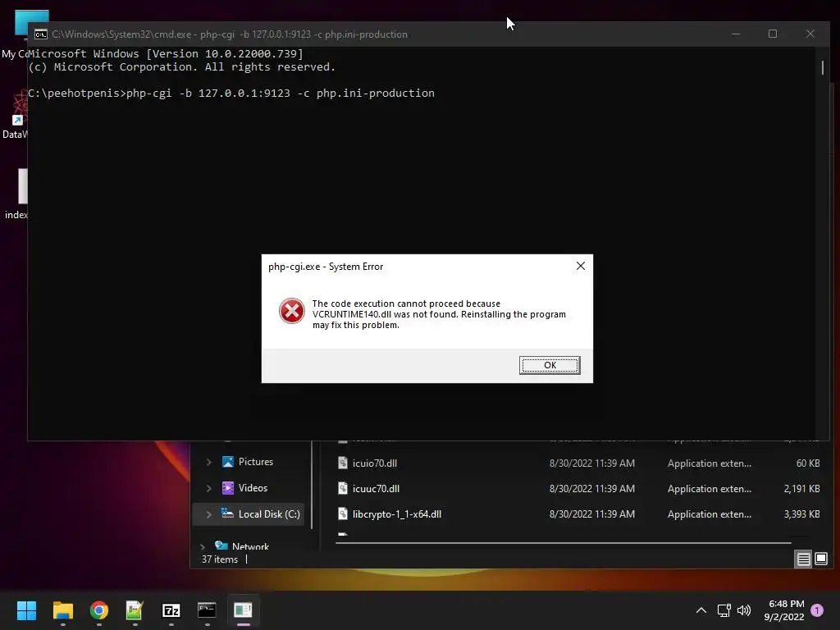
Task: Expand the Local Disk (C:) node
Action: (209, 514)
